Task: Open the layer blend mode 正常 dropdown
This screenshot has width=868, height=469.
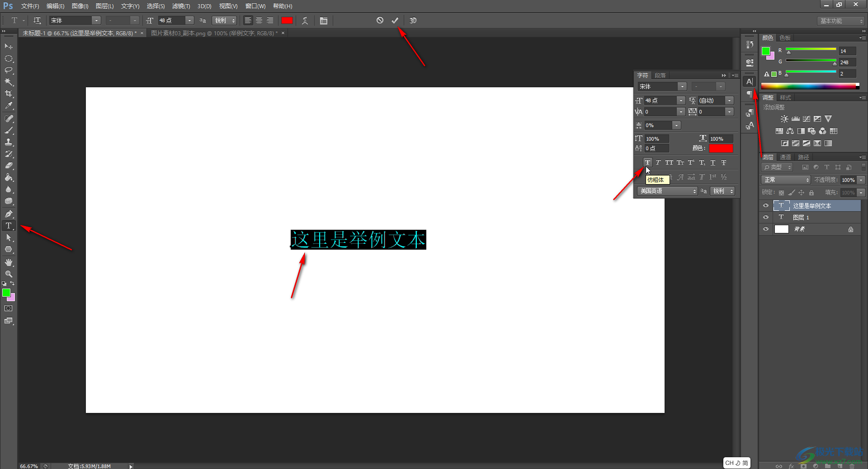Action: [x=786, y=180]
